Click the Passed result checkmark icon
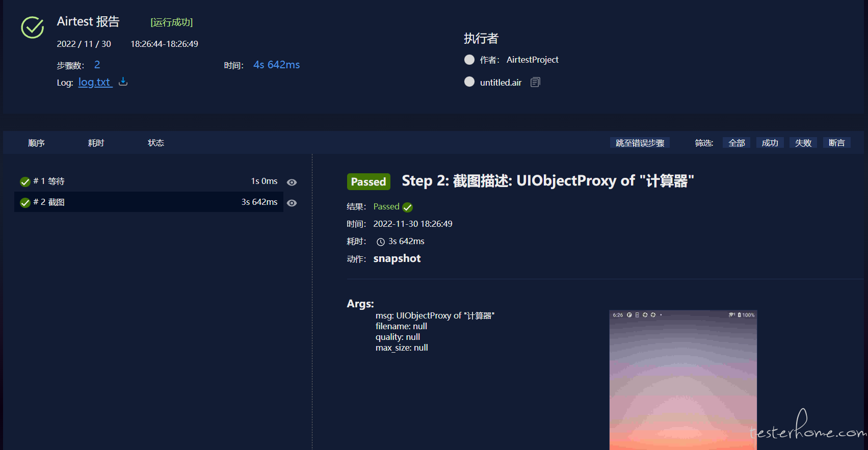The height and width of the screenshot is (450, 868). click(x=408, y=207)
